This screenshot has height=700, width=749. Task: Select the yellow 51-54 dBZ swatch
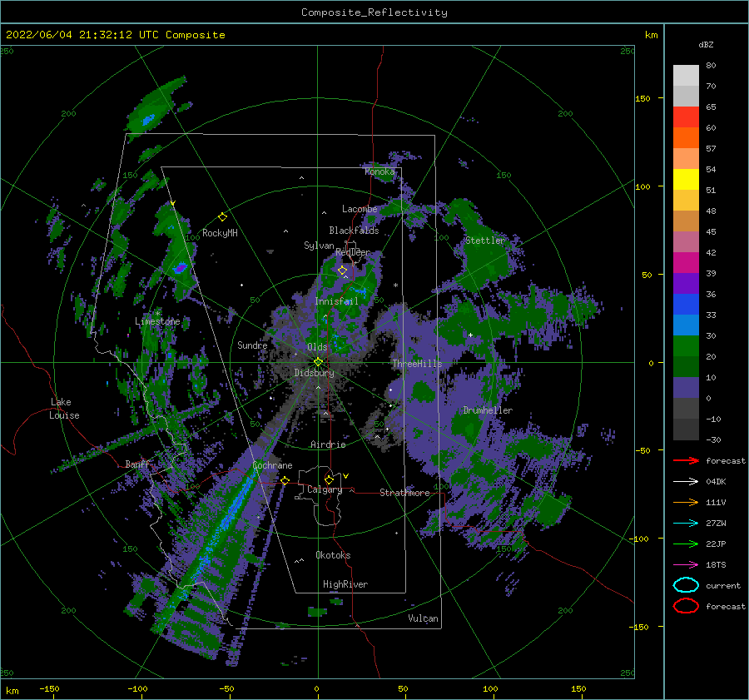686,180
